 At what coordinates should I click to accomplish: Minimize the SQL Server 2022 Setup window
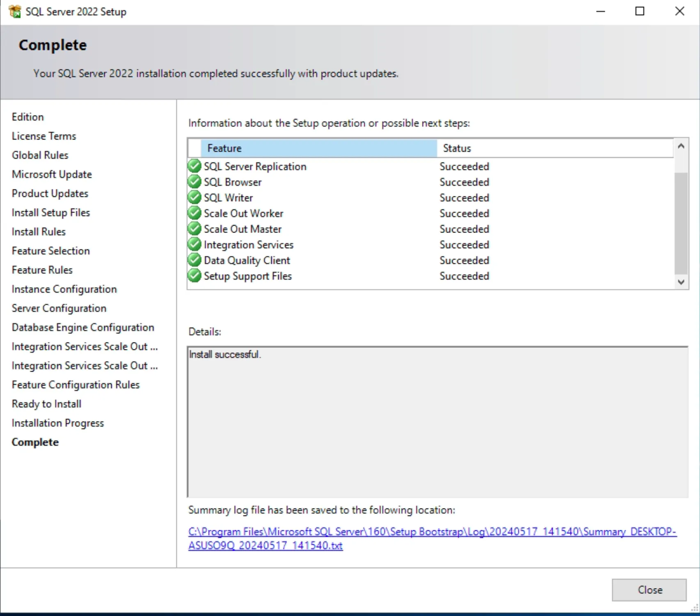coord(600,11)
